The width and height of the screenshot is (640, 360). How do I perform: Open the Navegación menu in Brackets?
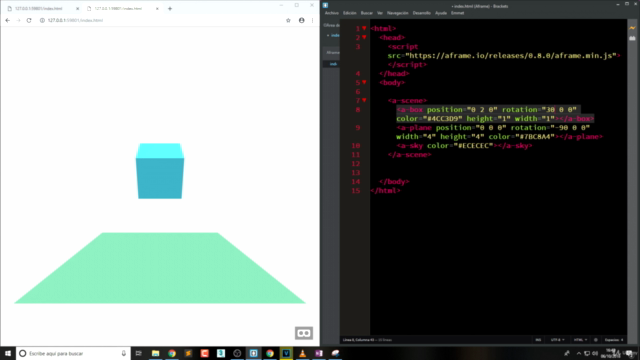pos(398,13)
